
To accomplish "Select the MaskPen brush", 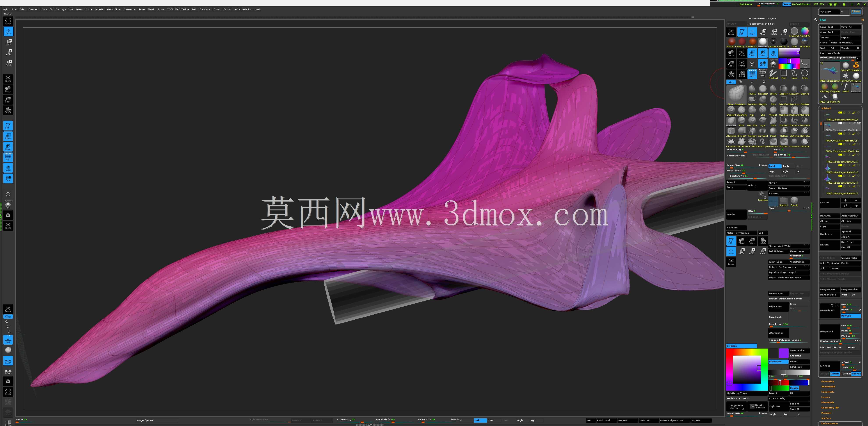I will tap(784, 143).
